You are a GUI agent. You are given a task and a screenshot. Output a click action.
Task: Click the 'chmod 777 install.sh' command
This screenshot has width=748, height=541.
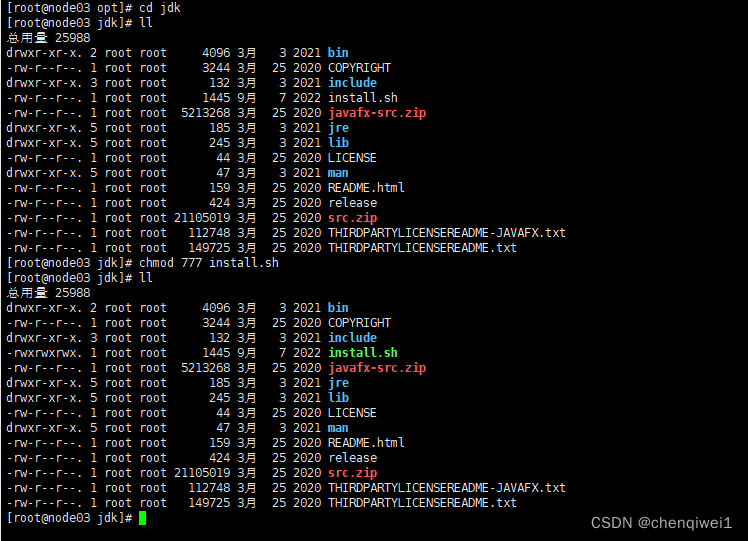pos(208,263)
